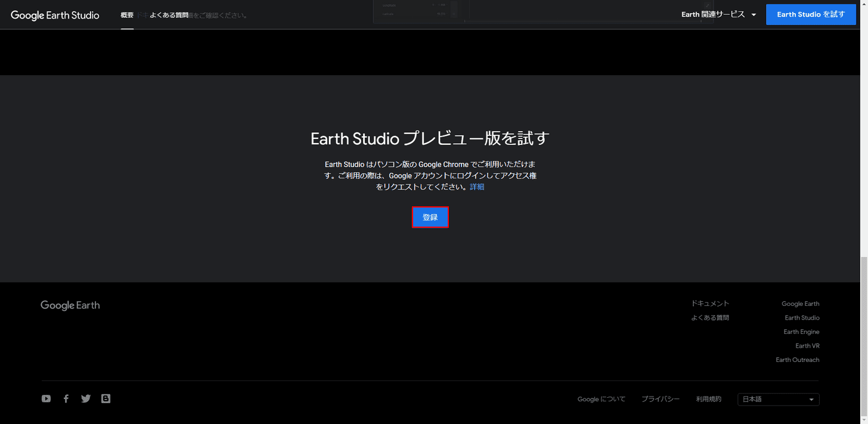Image resolution: width=868 pixels, height=424 pixels.
Task: Open the Twitter social icon in footer
Action: pos(86,399)
